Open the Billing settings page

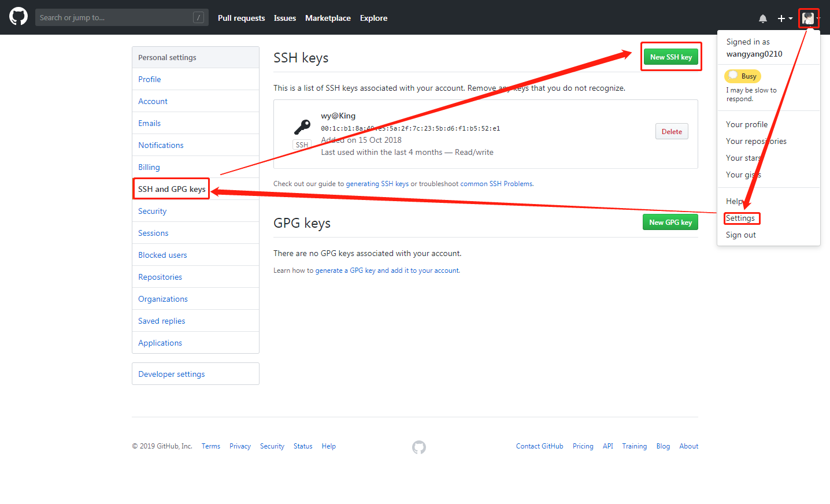click(195, 167)
